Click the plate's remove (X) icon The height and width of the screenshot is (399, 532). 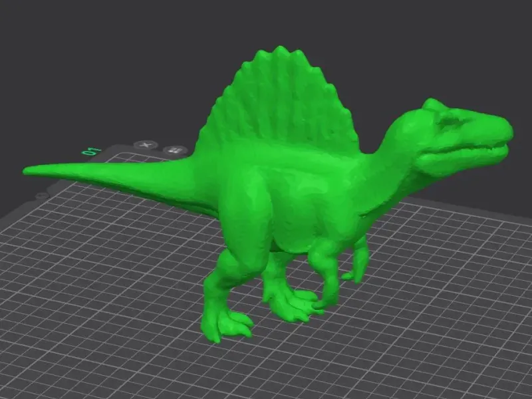click(146, 145)
